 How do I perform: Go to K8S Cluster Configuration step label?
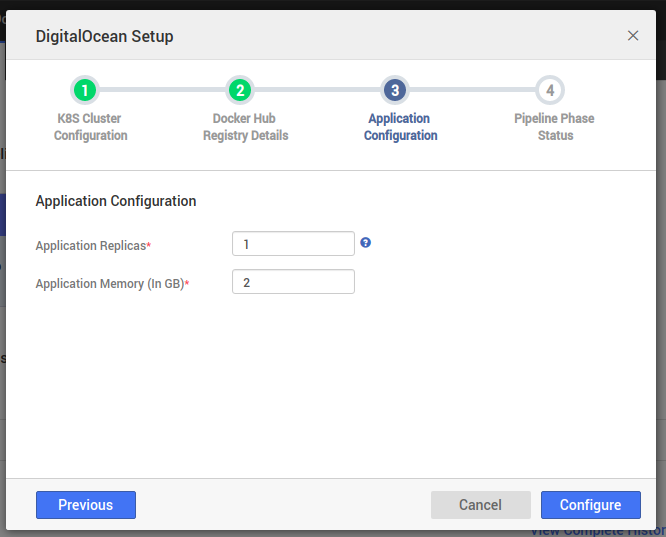click(90, 127)
